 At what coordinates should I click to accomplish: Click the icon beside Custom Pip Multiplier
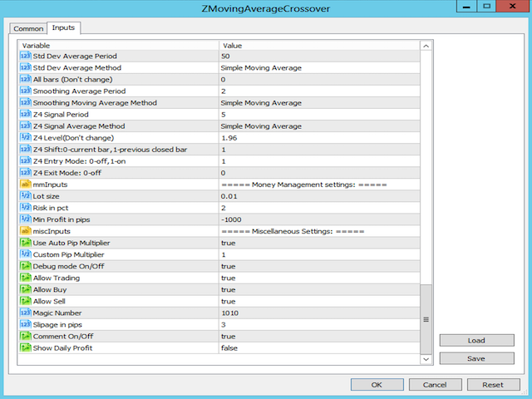pyautogui.click(x=26, y=254)
